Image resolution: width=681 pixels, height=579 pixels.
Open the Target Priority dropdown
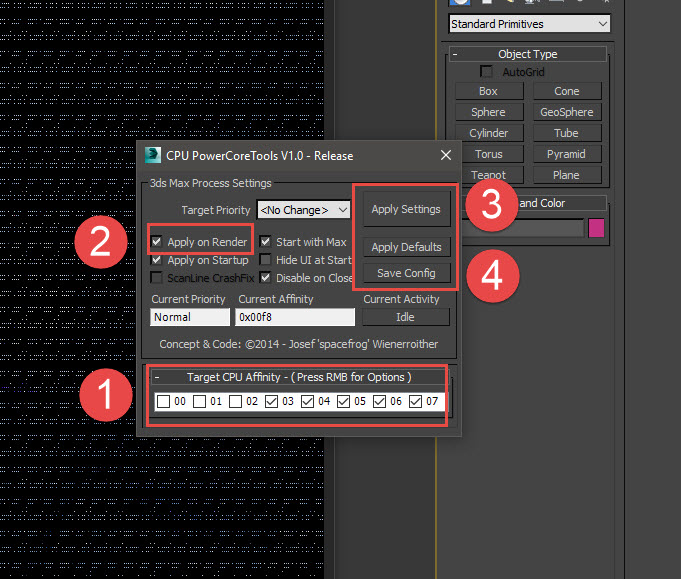pos(303,210)
